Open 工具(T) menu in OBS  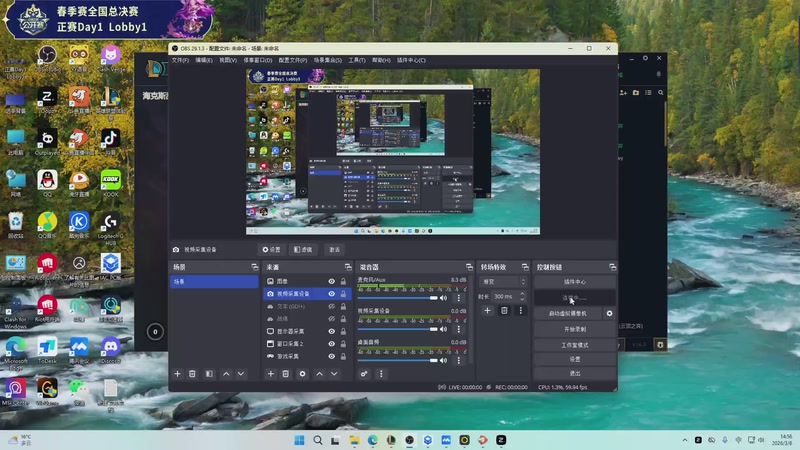click(x=357, y=60)
